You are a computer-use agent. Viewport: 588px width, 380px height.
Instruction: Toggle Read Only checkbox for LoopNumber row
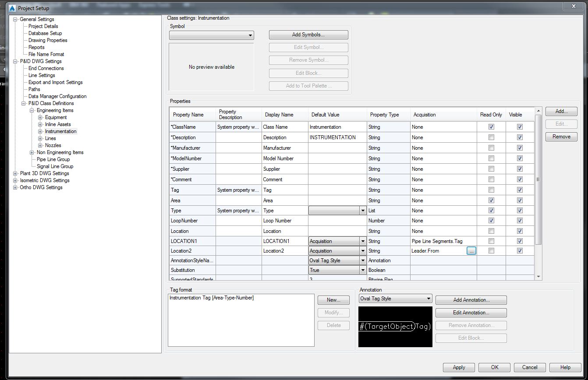[491, 221]
